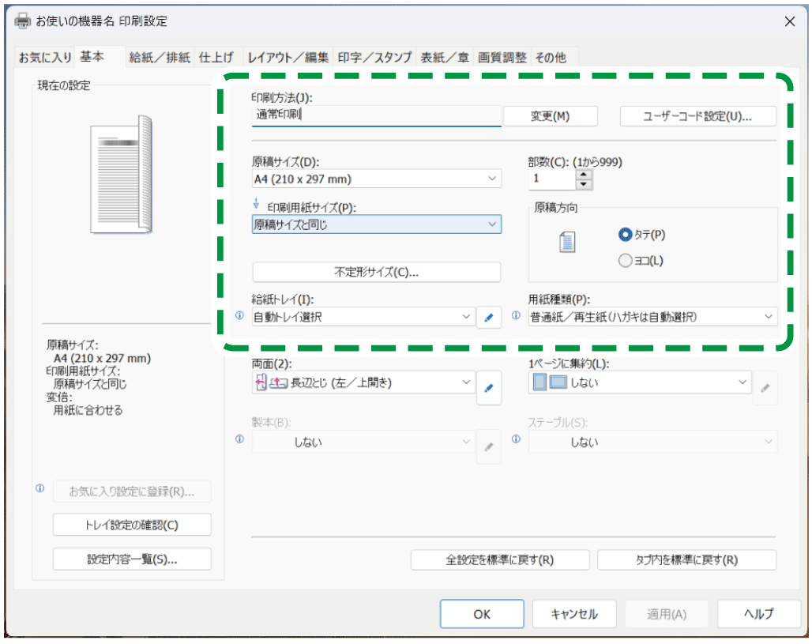Open edit icon beside 1ページに集約 dropdown

click(x=765, y=387)
